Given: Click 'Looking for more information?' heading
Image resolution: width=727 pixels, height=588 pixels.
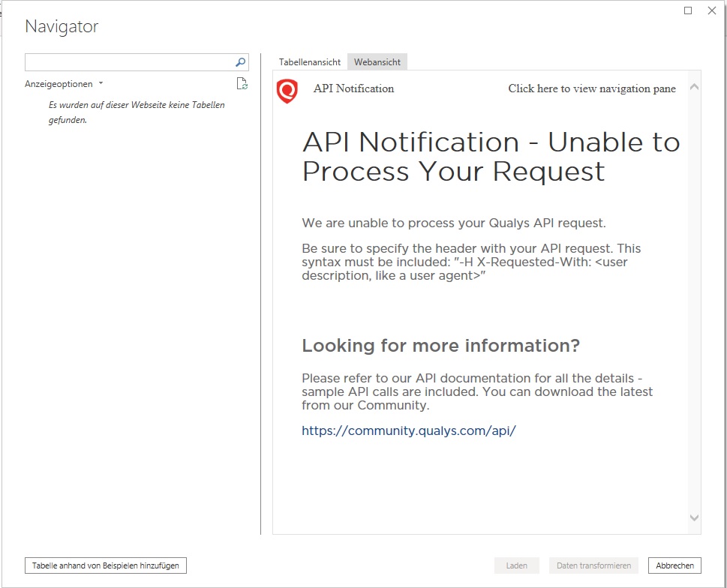Looking at the screenshot, I should click(441, 346).
